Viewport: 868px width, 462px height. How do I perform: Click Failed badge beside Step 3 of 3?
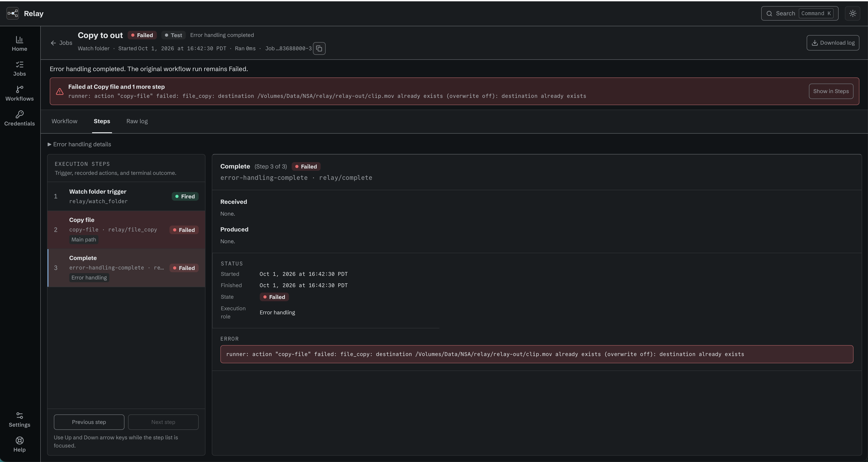[x=306, y=167]
